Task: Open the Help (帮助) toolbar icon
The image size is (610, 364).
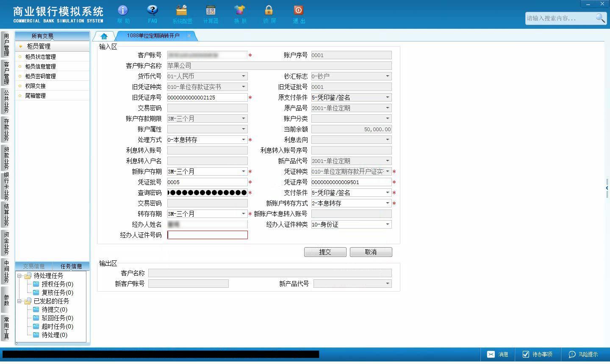Action: 123,14
